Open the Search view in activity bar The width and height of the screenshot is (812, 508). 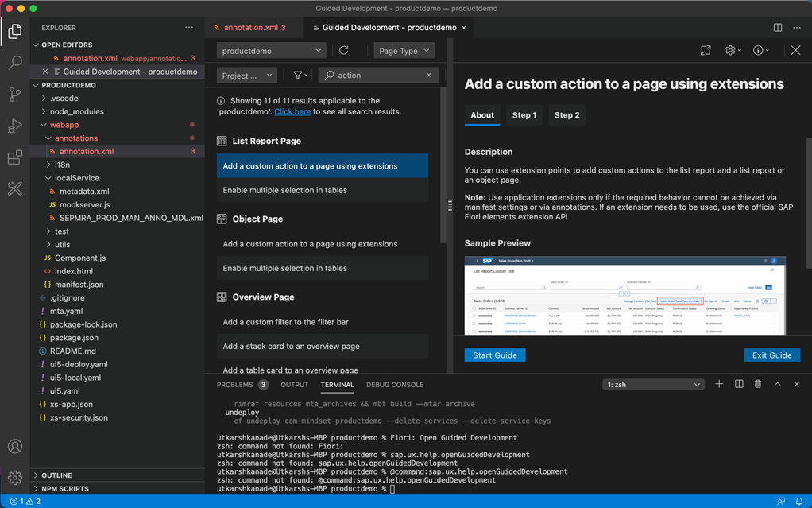click(x=15, y=63)
